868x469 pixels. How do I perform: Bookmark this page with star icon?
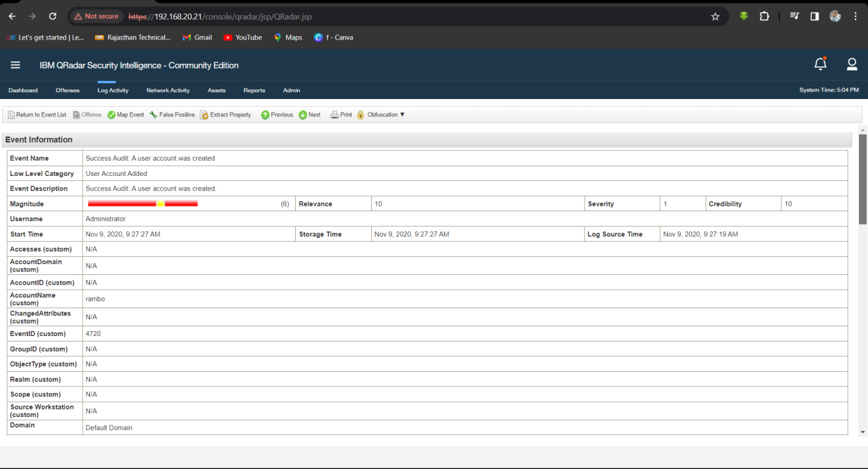pyautogui.click(x=715, y=16)
